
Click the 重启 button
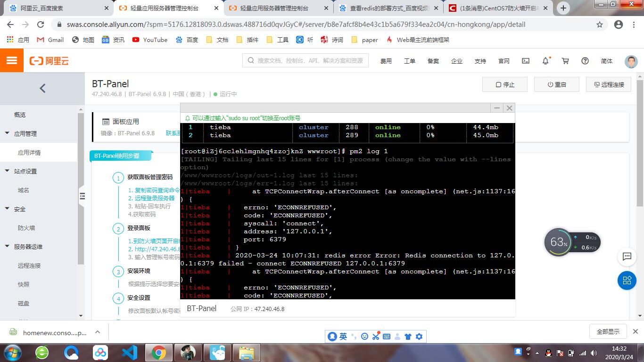pos(557,84)
